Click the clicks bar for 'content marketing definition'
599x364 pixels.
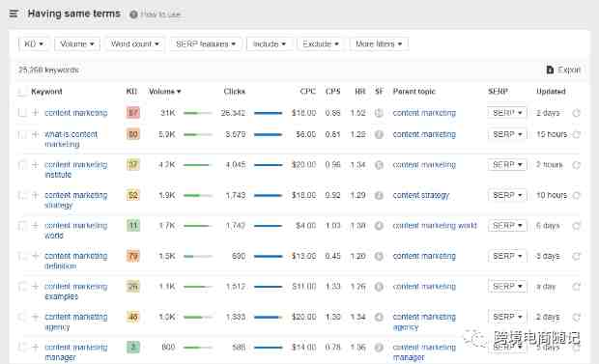coord(268,256)
